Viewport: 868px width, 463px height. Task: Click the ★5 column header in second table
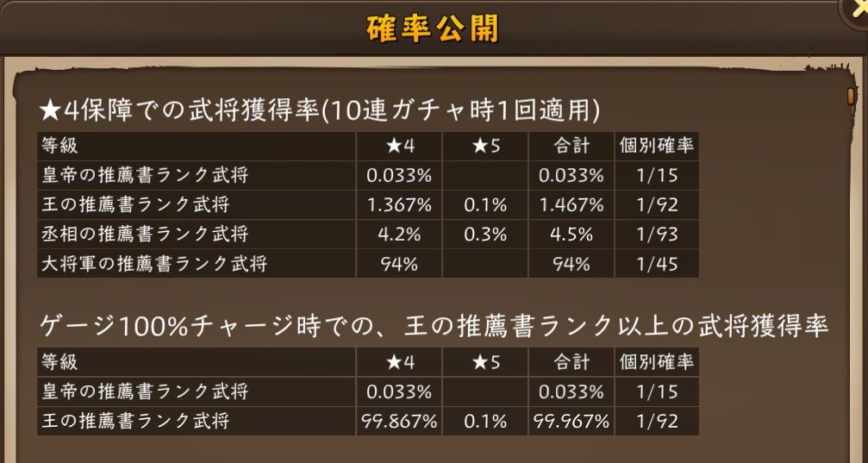[485, 362]
